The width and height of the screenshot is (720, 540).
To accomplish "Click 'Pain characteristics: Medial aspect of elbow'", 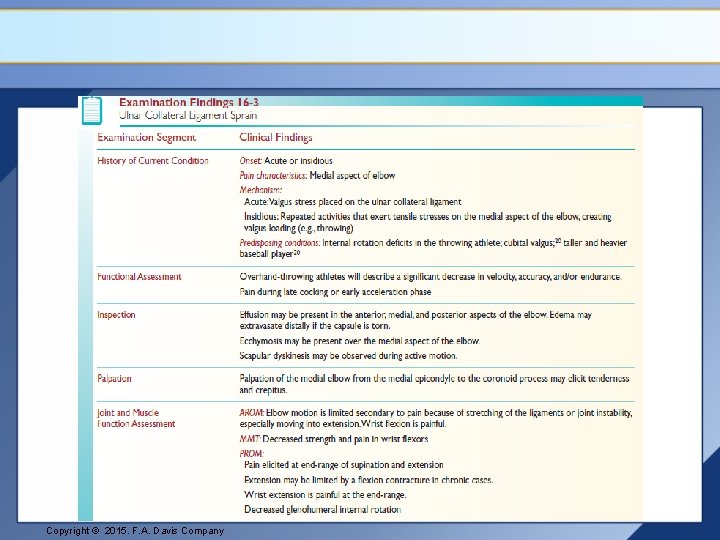I will pos(317,175).
